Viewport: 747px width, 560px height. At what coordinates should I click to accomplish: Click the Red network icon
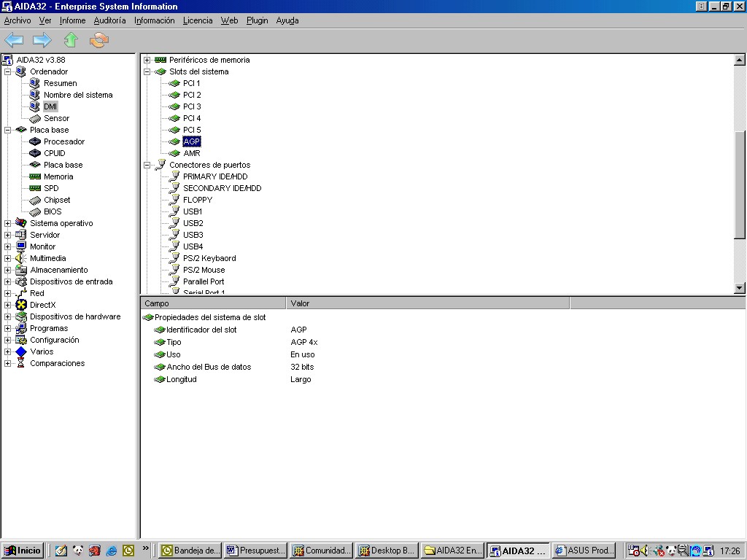coord(21,293)
